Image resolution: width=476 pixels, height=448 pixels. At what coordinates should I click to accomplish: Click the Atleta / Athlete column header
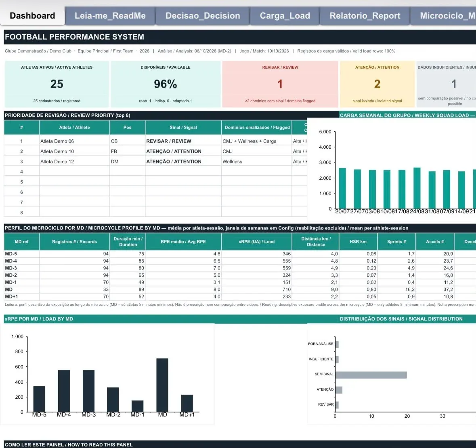(74, 128)
